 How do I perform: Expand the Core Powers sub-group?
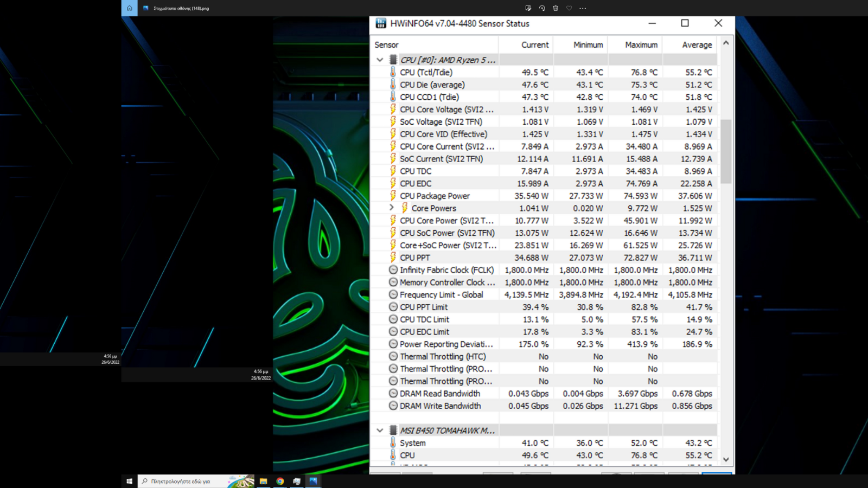coord(392,208)
